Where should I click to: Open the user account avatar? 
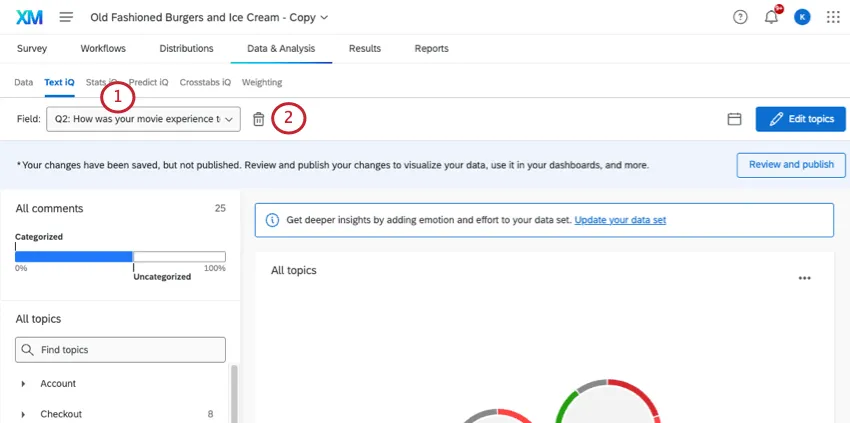[802, 17]
